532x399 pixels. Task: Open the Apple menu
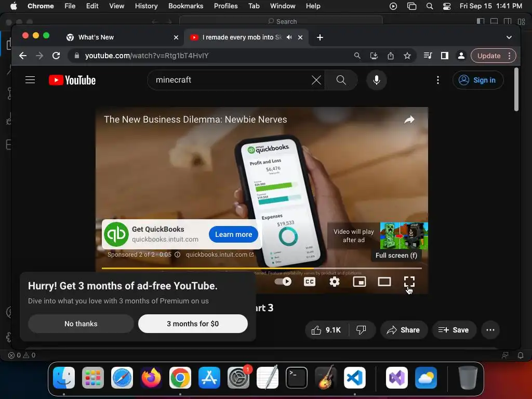[x=14, y=6]
